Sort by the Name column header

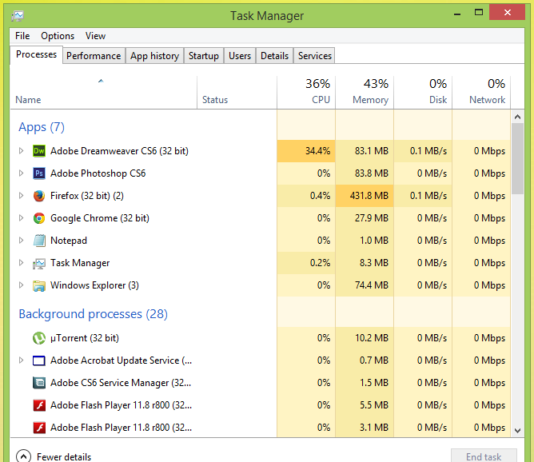click(104, 92)
